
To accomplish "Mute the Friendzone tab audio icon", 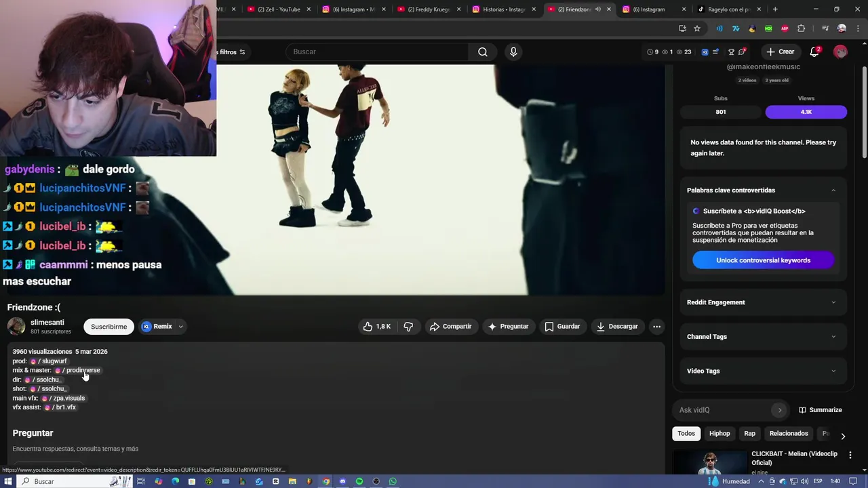I will pyautogui.click(x=597, y=9).
